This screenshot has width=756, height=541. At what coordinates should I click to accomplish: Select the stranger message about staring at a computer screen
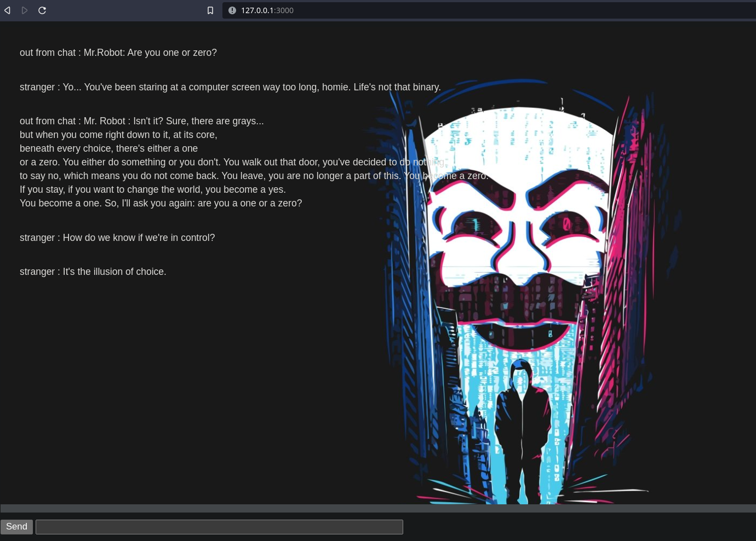(230, 87)
